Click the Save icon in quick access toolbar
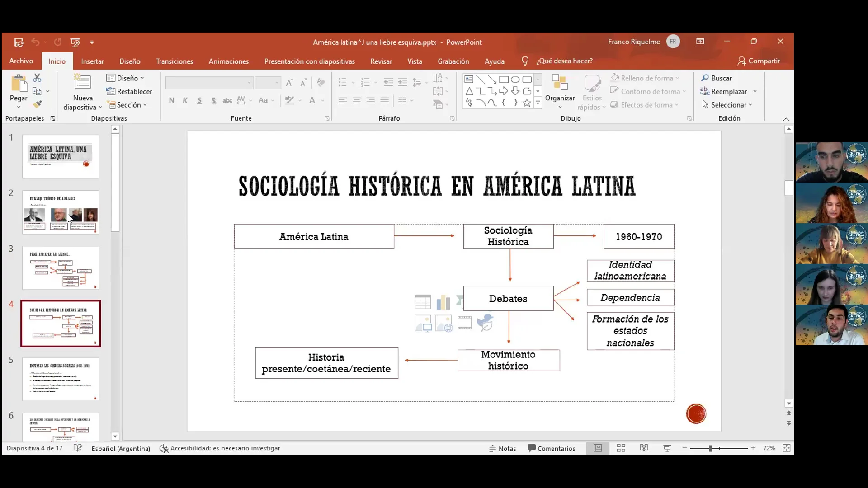 pyautogui.click(x=19, y=42)
